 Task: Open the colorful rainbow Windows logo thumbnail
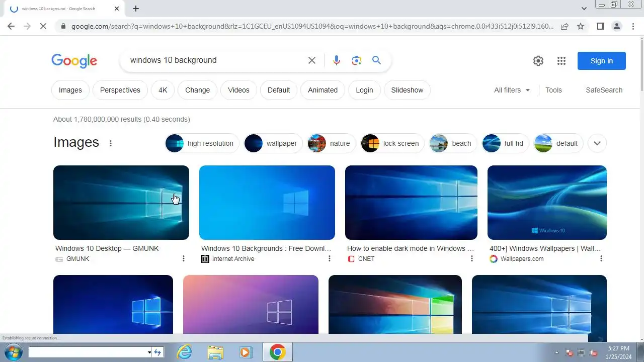[395, 304]
